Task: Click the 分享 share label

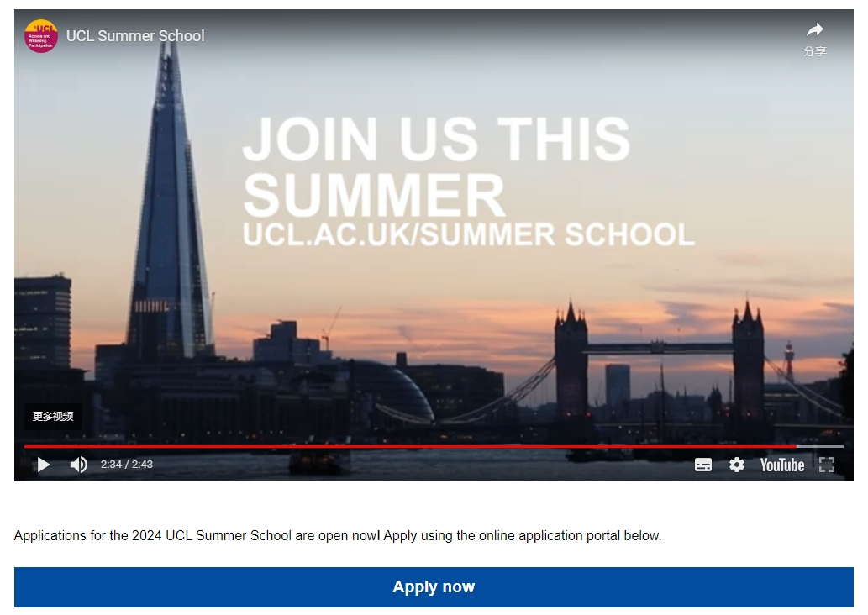Action: (x=815, y=51)
